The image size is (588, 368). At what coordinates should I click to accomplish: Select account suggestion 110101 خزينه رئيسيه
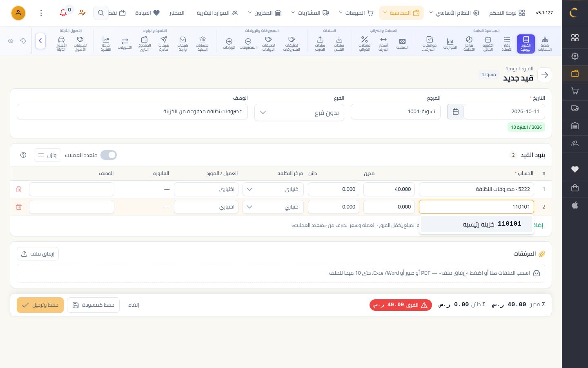[477, 224]
